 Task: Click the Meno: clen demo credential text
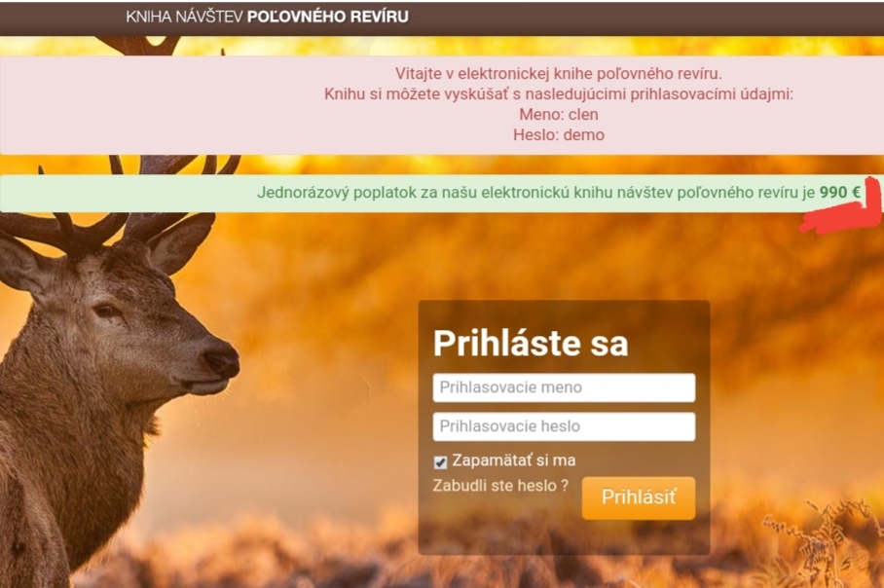559,115
